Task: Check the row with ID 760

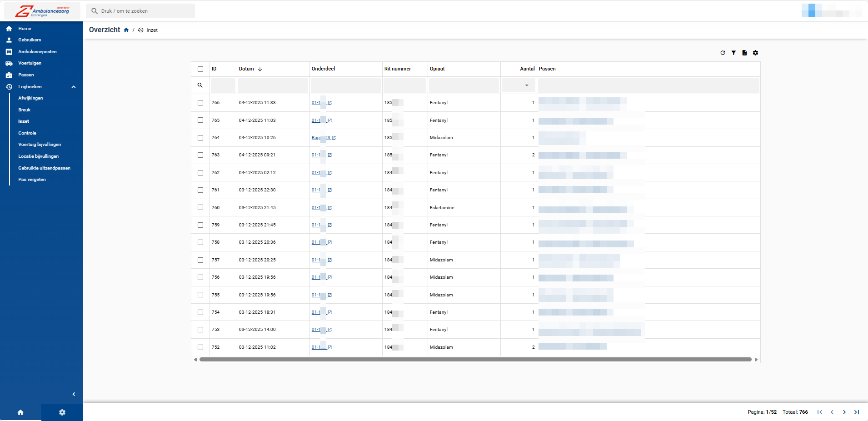Action: click(x=200, y=207)
